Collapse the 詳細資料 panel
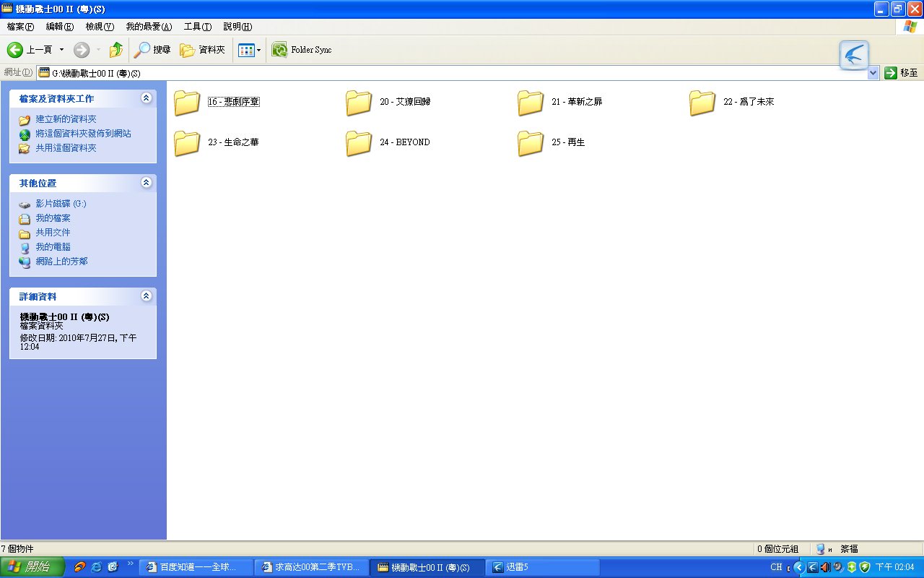The width and height of the screenshot is (924, 578). (x=147, y=296)
